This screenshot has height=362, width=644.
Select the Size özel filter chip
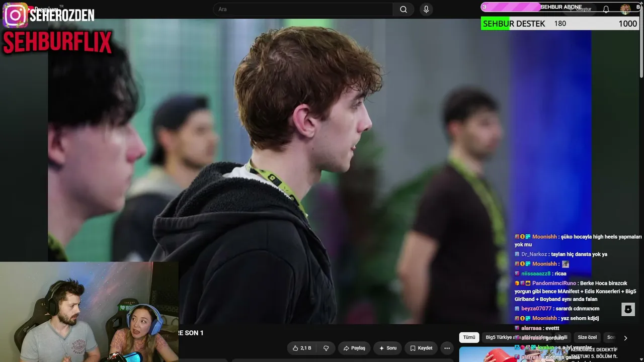tap(587, 337)
